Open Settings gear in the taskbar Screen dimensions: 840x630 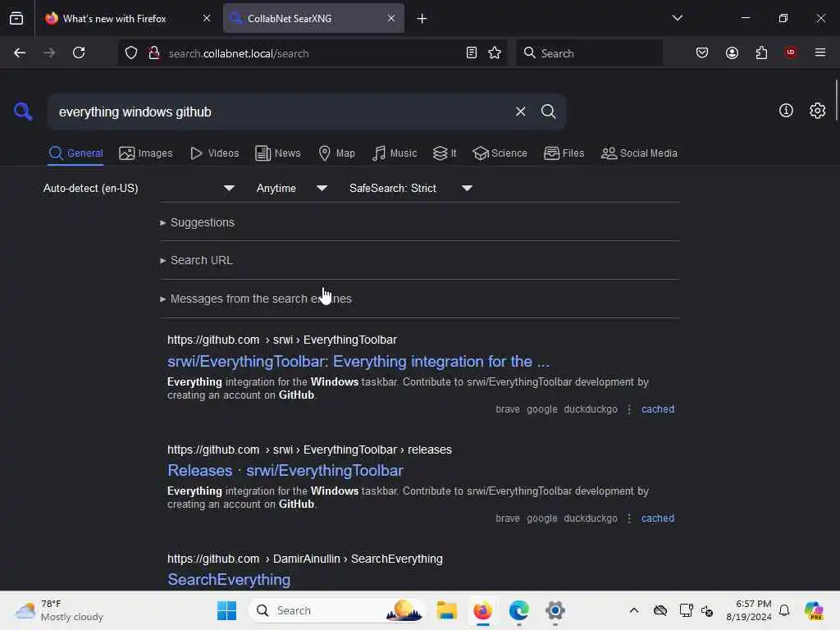[555, 610]
